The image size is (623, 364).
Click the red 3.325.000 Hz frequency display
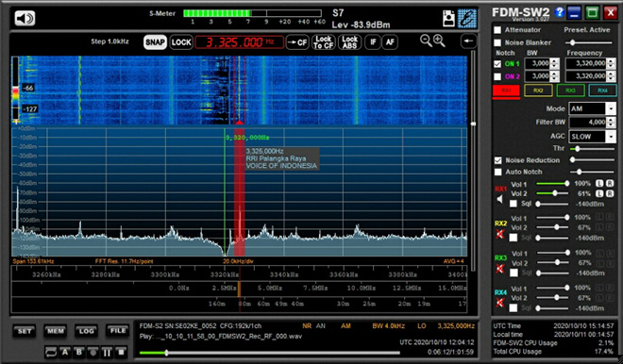(x=239, y=42)
